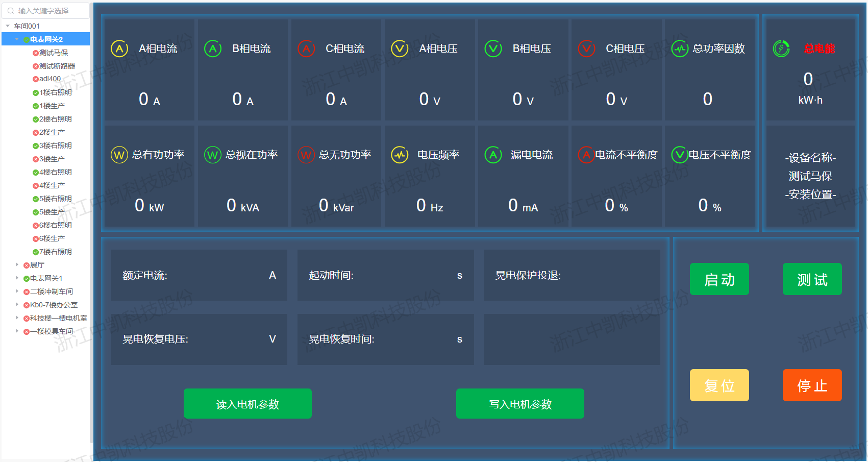Click the 漏电电流 green ammeter icon
This screenshot has width=868, height=462.
click(493, 155)
